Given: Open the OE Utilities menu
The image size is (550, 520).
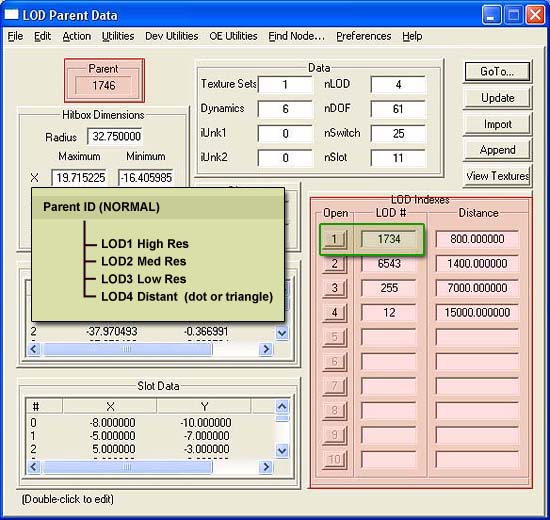Looking at the screenshot, I should (233, 36).
